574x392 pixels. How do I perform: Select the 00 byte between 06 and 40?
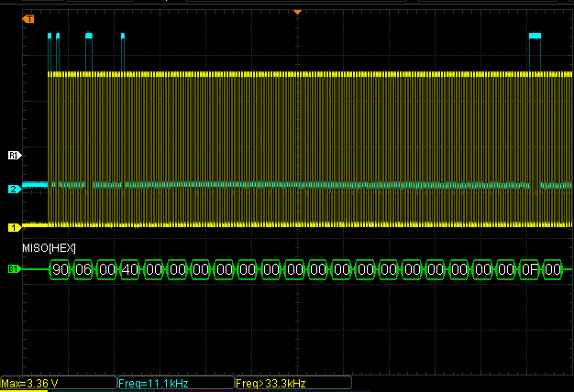tap(107, 270)
